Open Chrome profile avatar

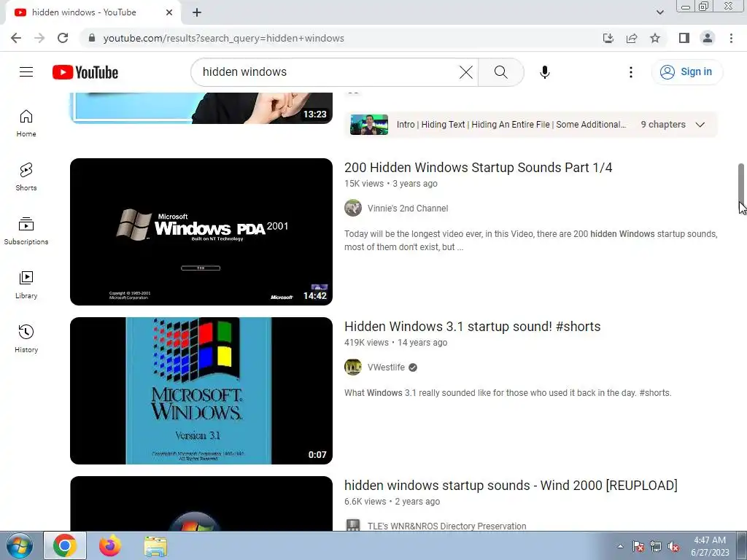[x=708, y=38]
